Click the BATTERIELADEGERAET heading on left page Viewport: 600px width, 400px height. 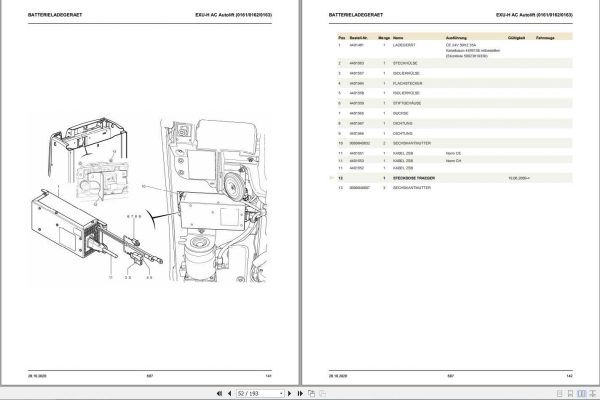(x=55, y=15)
